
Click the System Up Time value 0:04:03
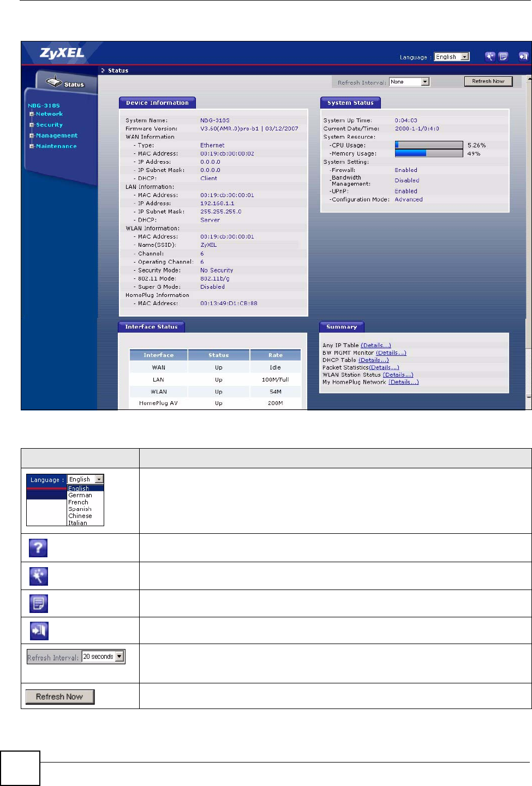[x=406, y=121]
